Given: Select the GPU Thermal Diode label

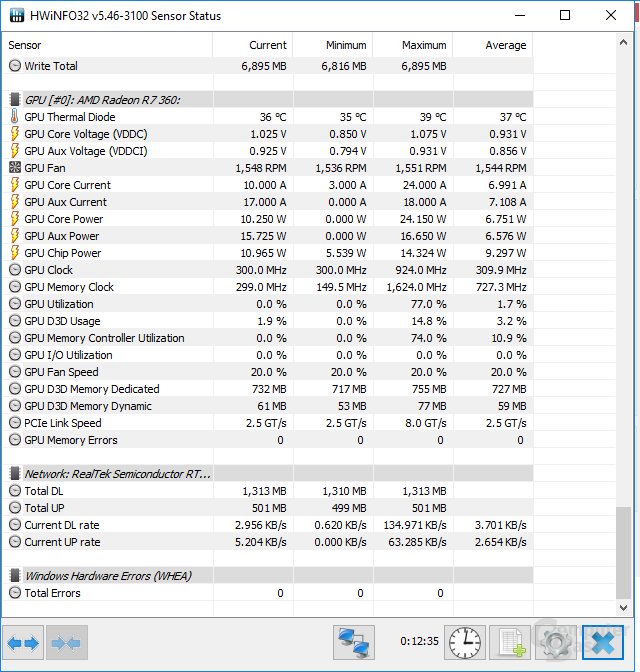Looking at the screenshot, I should point(69,117).
